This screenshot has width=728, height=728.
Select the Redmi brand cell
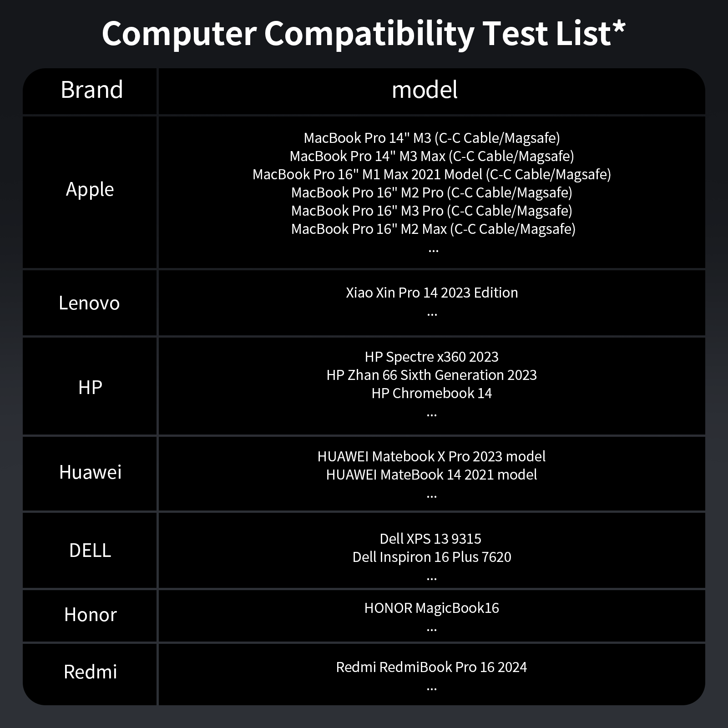click(x=90, y=672)
